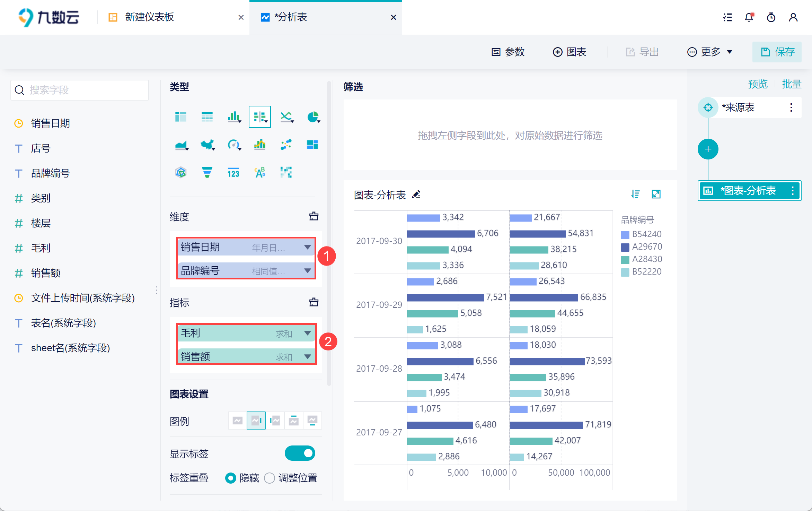Click the 预览 link
The image size is (812, 511).
758,84
